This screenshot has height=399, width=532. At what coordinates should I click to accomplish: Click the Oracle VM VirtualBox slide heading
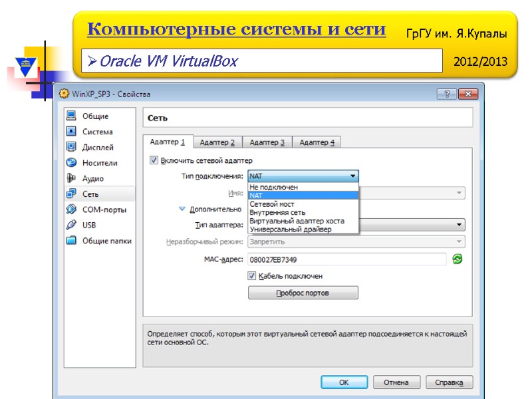coord(169,61)
